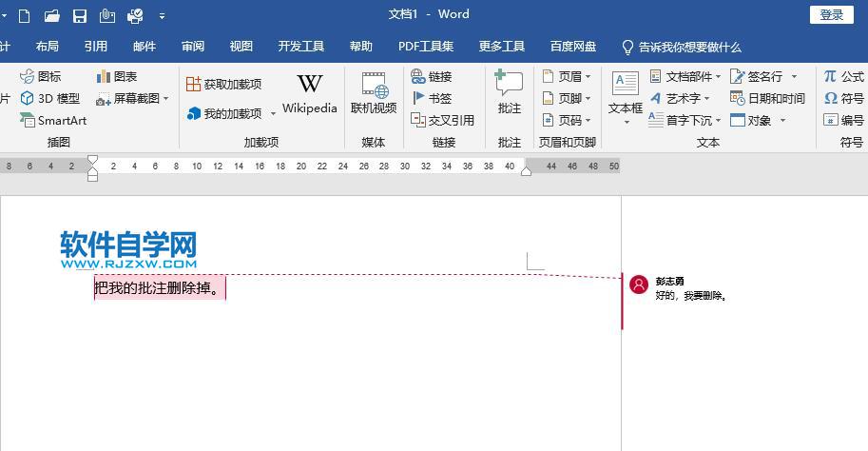
Task: Open the PDF工具集 tab
Action: 426,47
